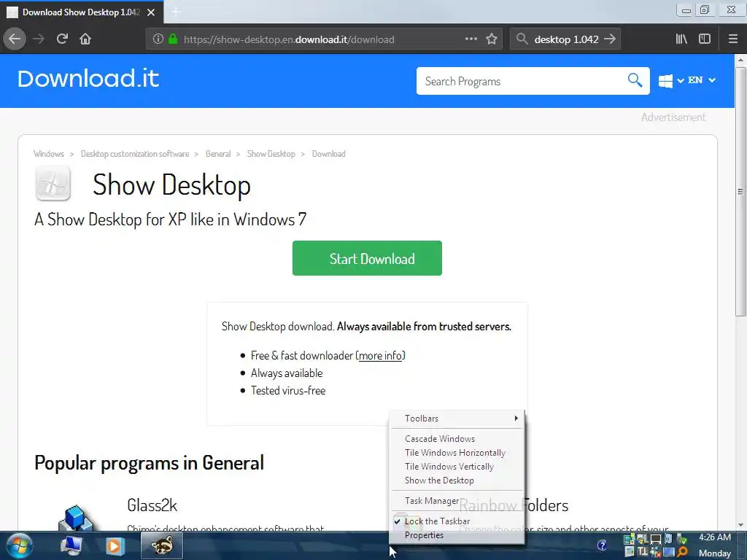Click the Glass2k program cube icon

pos(75,518)
